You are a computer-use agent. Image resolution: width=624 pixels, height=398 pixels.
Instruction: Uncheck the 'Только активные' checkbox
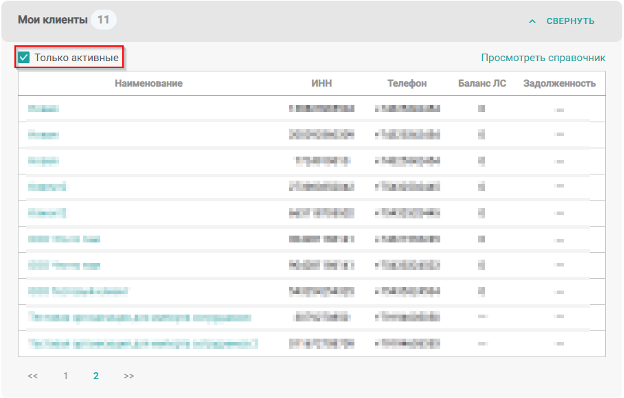coord(24,57)
